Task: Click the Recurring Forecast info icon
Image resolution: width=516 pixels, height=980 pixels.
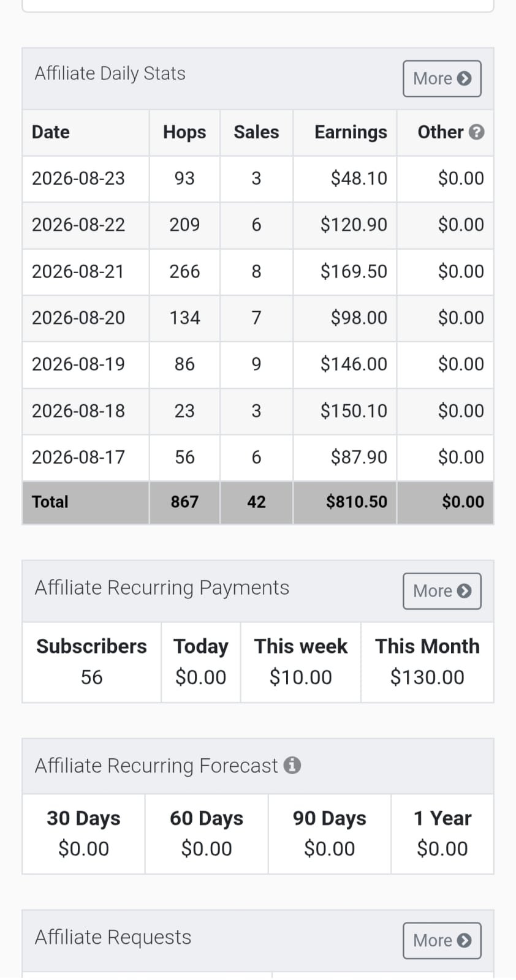Action: pos(292,765)
